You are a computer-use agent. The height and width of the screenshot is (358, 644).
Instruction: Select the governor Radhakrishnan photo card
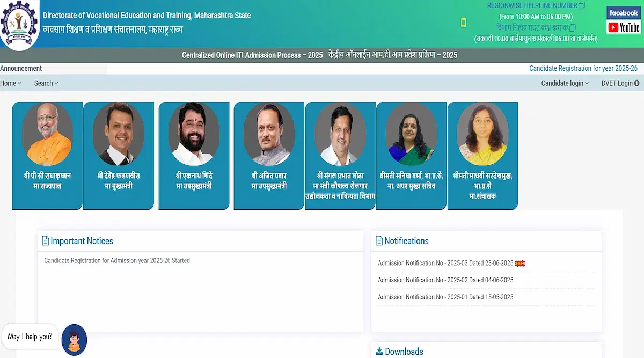coord(47,156)
